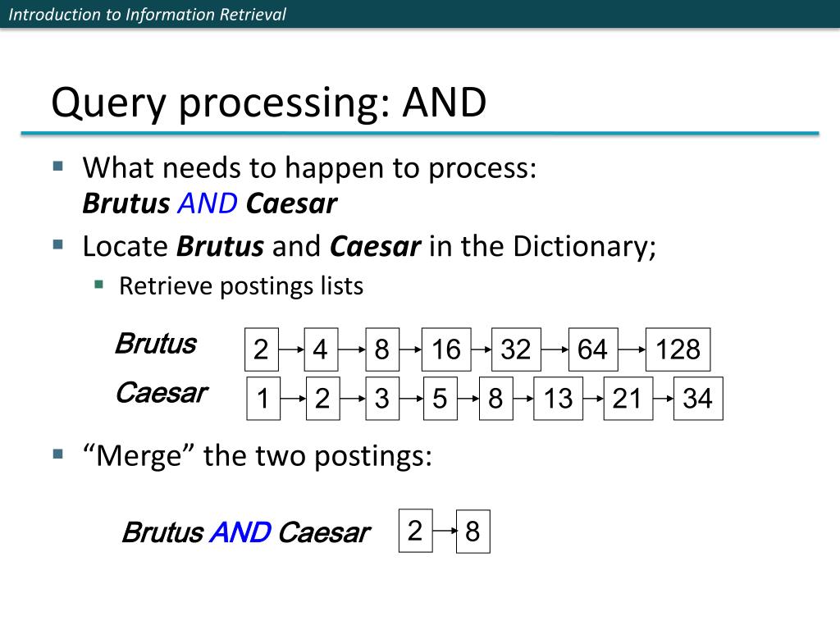840x630 pixels.
Task: Click the Brutus postings box containing 16
Action: (x=446, y=349)
